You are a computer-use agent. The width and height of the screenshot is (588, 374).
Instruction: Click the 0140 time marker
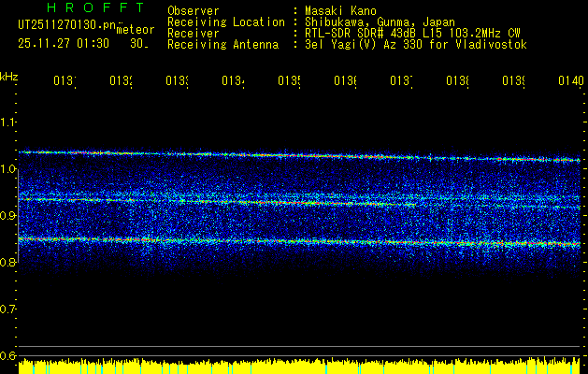point(569,81)
